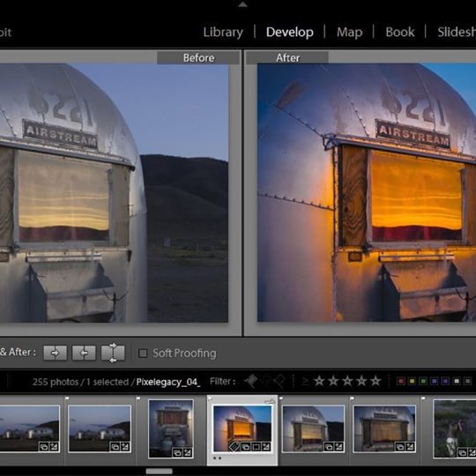Click the two-star rating under the selected thumbnail
The image size is (476, 476).
point(217,458)
